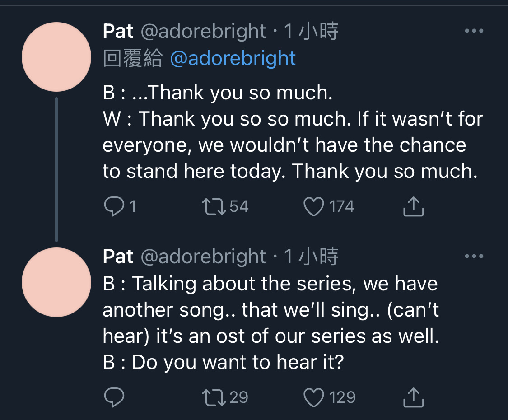Share the first tweet via upload icon

[x=413, y=206]
